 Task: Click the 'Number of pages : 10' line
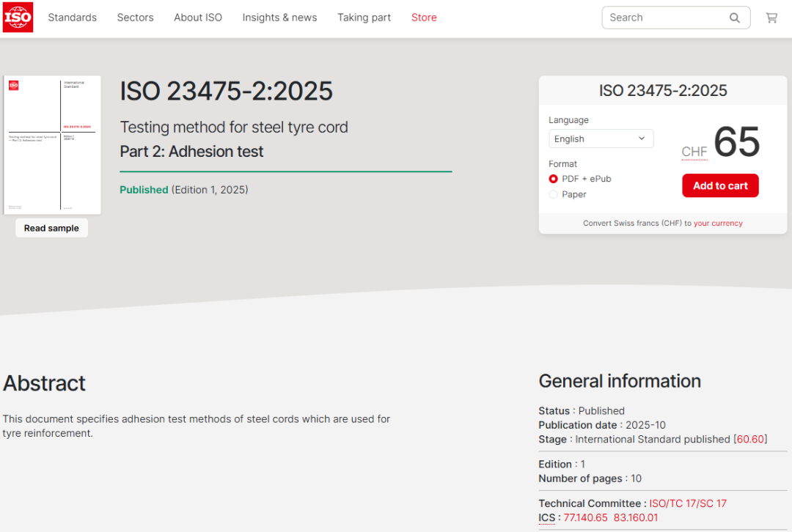[x=590, y=479]
